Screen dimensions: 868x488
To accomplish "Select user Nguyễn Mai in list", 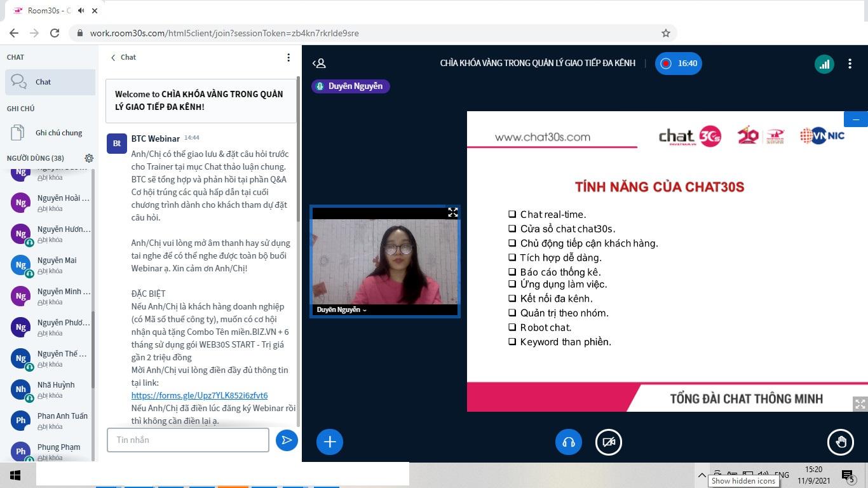I will [50, 265].
